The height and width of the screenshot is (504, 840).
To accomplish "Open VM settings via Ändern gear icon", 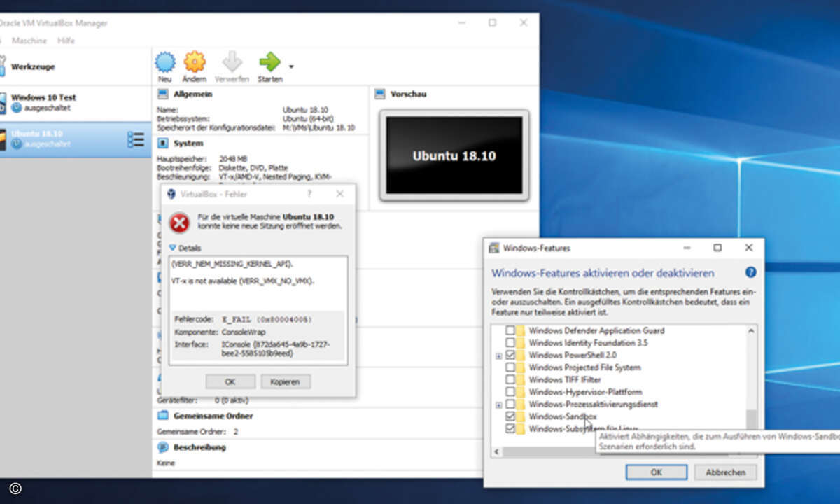I will [x=195, y=62].
